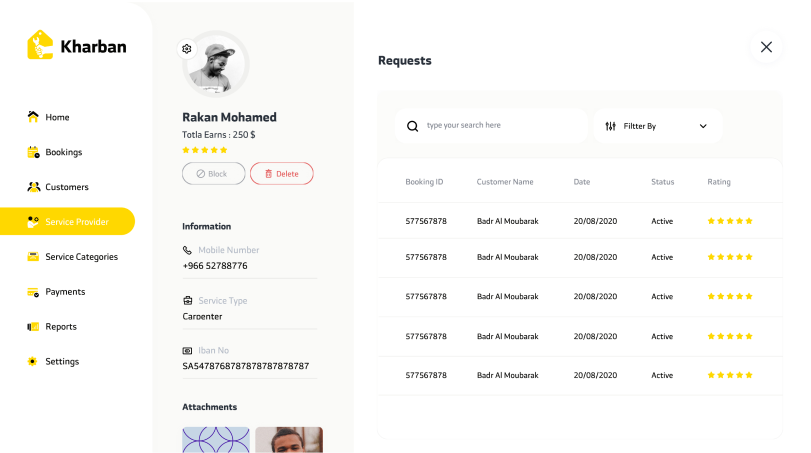Screen dimensions: 811x453
Task: Open the Home menu item
Action: click(56, 117)
